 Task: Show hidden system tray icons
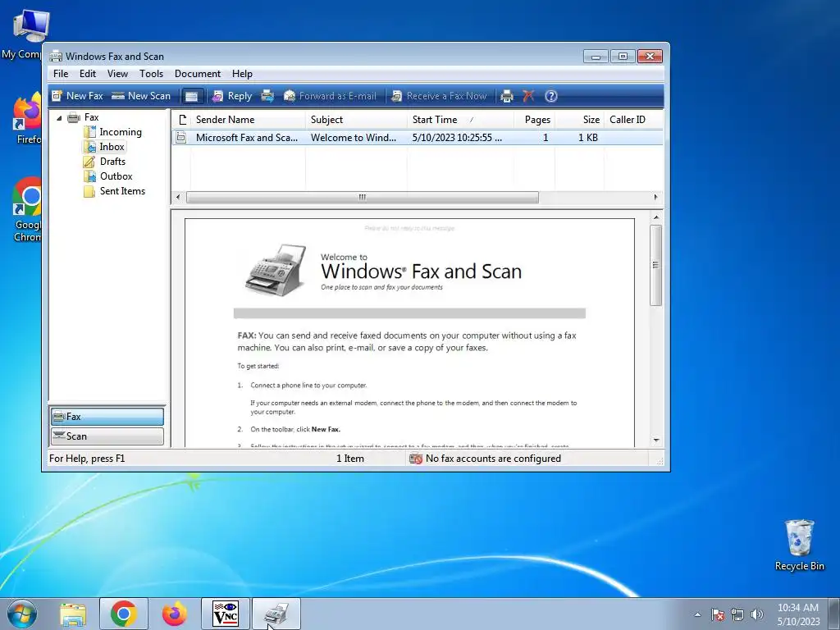pyautogui.click(x=697, y=614)
